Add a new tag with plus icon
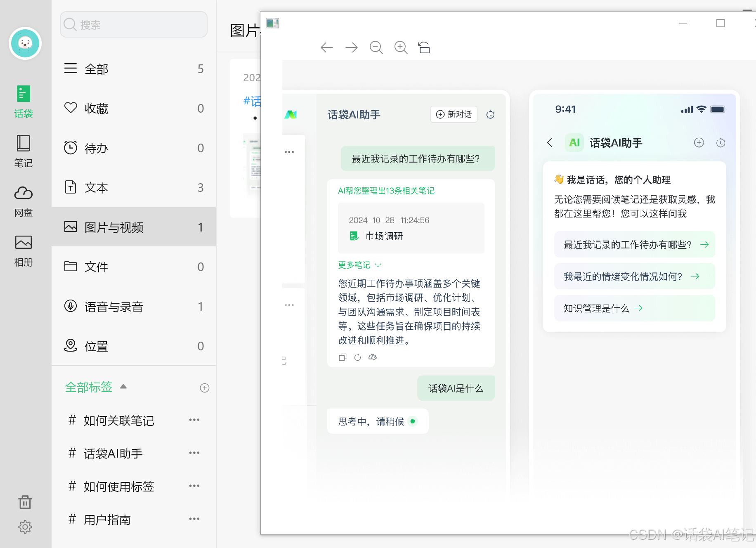The width and height of the screenshot is (756, 548). (205, 387)
